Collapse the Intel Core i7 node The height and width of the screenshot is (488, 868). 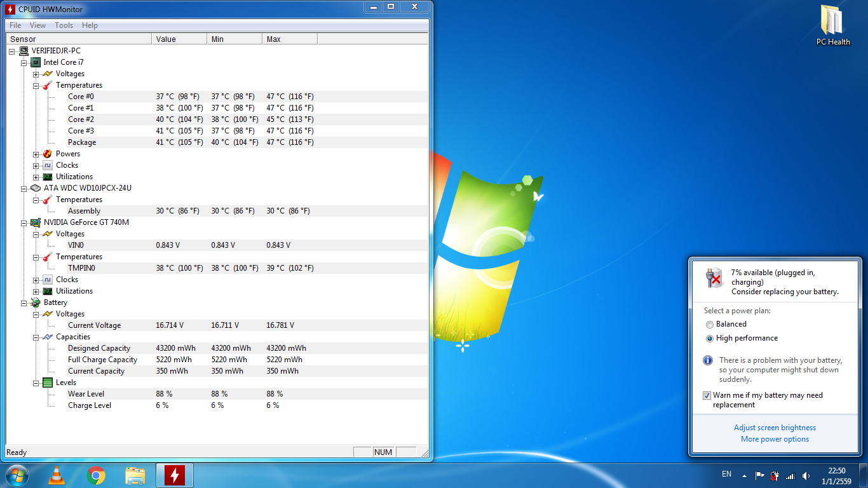pyautogui.click(x=24, y=62)
